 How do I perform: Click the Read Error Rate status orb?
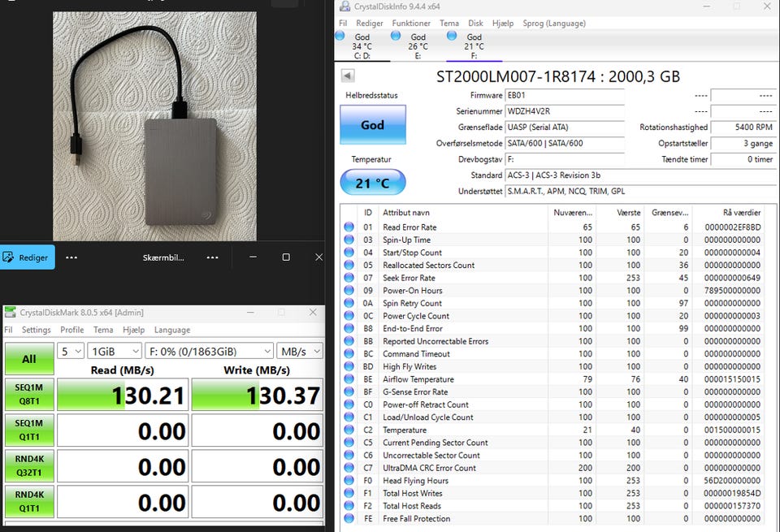[x=349, y=227]
